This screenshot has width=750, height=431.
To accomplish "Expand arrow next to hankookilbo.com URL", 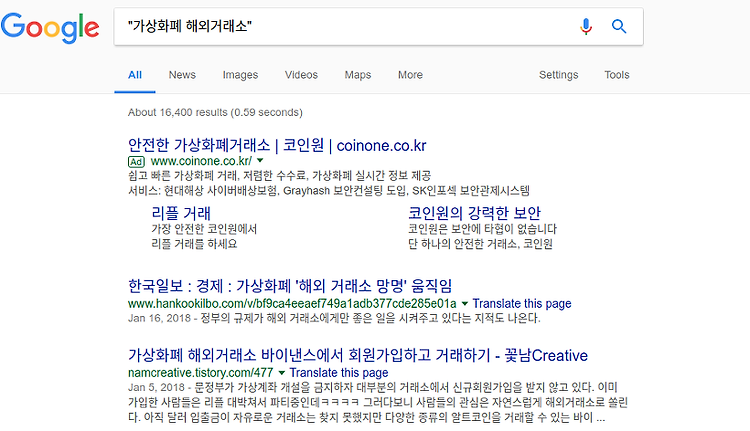I will [464, 304].
